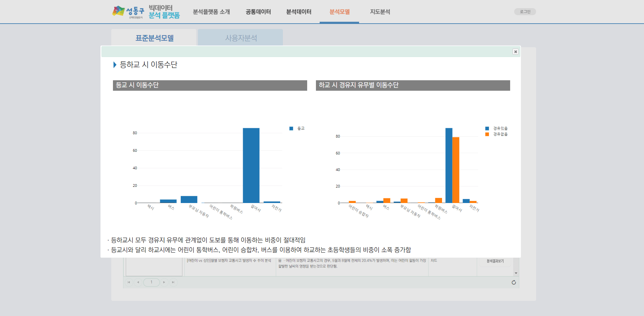Click the 로그인 button
The image size is (644, 316).
click(x=525, y=12)
